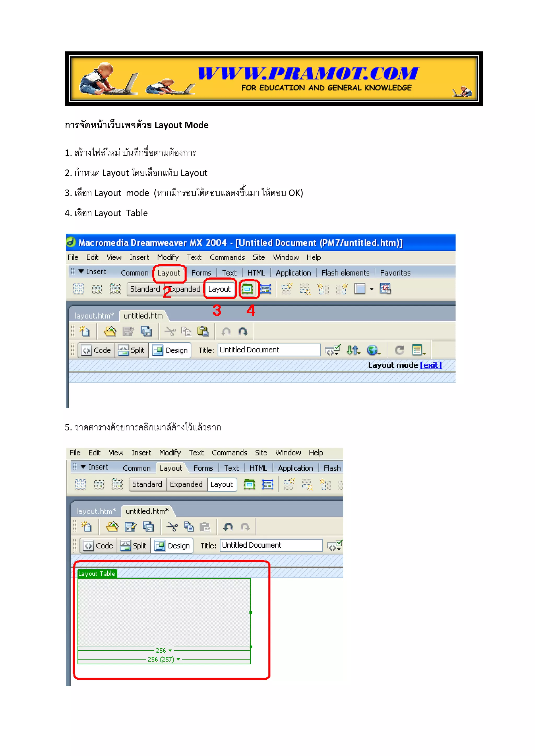Click the Refresh Design View icon

tap(399, 350)
